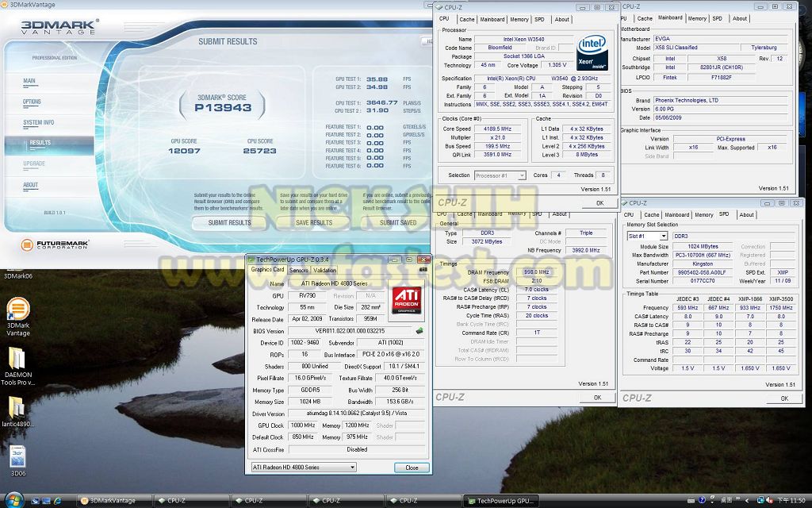Viewport: 812px width, 508px height.
Task: Expand the Slot #1 memory slot dropdown
Action: (646, 236)
